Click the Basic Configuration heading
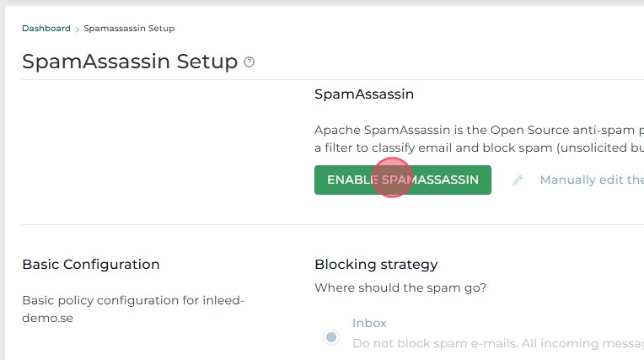 [91, 265]
